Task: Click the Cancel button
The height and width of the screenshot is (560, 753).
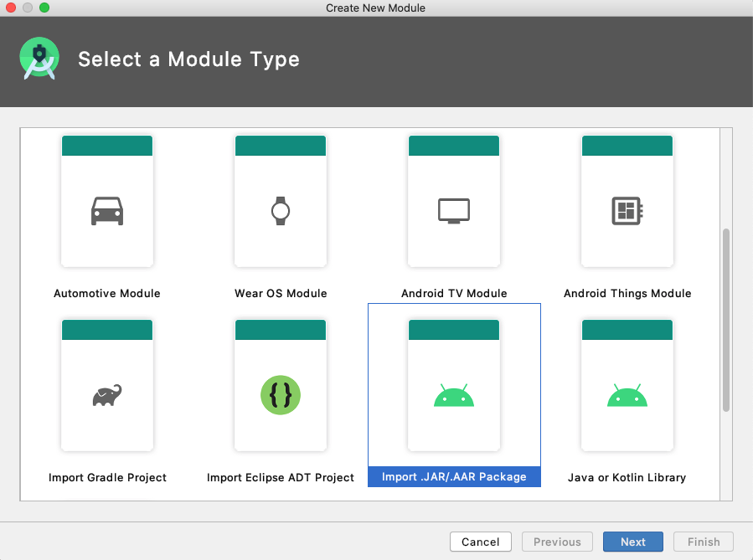Action: [x=480, y=542]
